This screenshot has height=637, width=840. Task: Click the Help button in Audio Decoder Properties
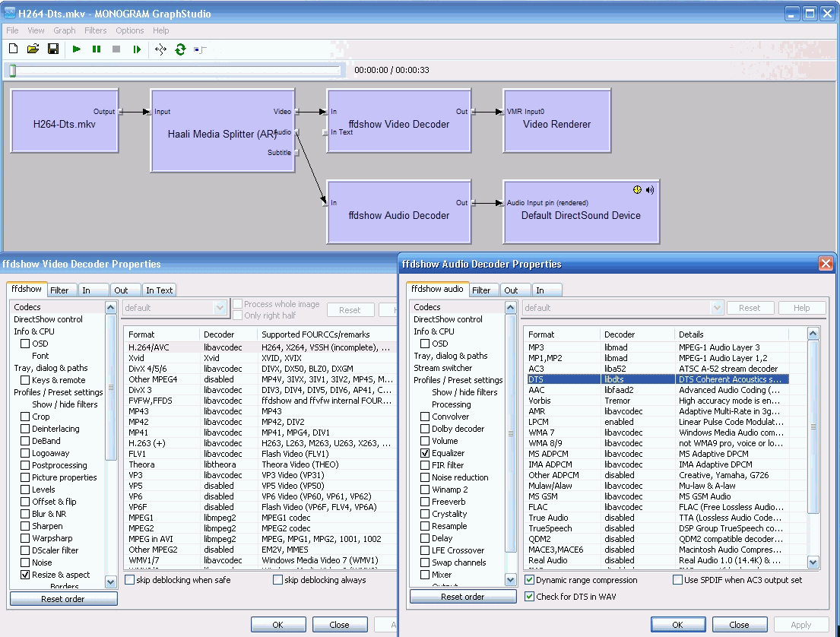[x=802, y=308]
